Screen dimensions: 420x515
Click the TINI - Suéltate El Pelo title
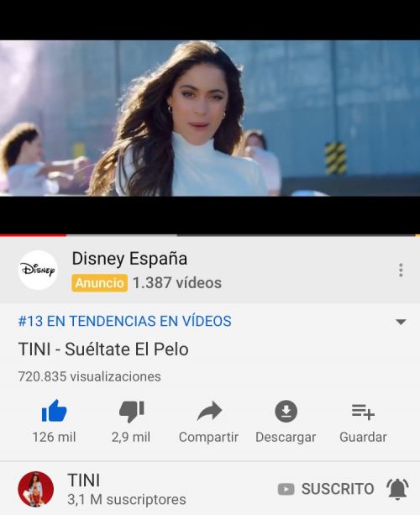click(103, 349)
